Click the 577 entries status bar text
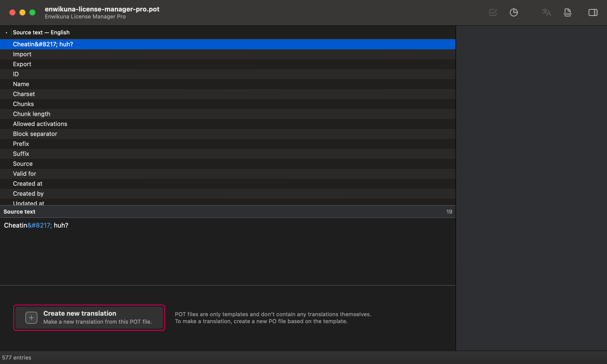 [x=17, y=358]
